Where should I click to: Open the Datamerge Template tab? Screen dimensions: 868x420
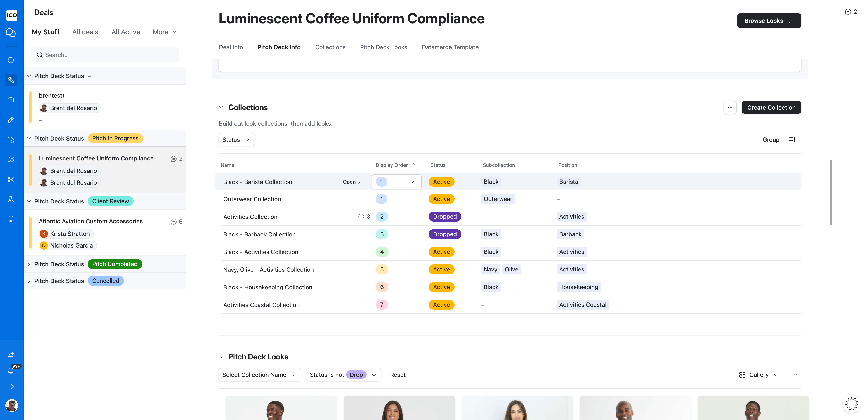click(450, 47)
